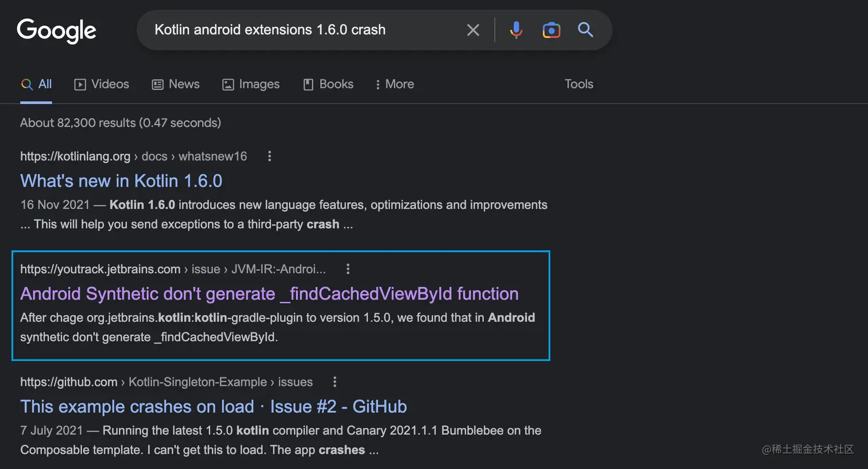868x469 pixels.
Task: Clear the search query with the X icon
Action: [473, 30]
